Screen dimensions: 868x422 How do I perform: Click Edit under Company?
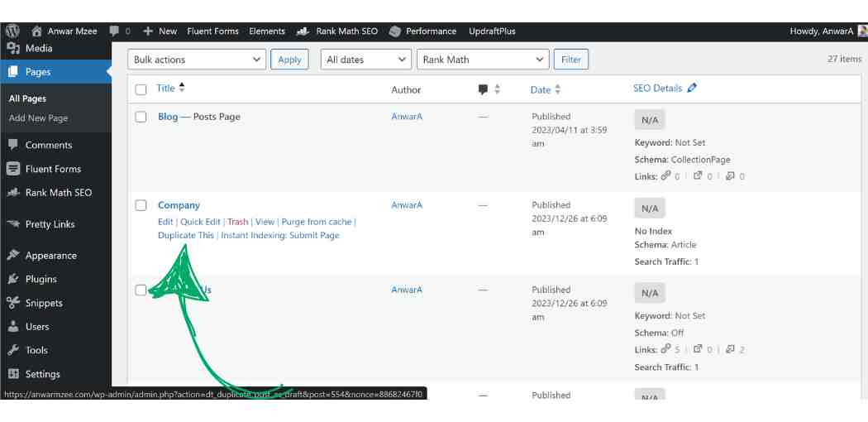(x=165, y=222)
